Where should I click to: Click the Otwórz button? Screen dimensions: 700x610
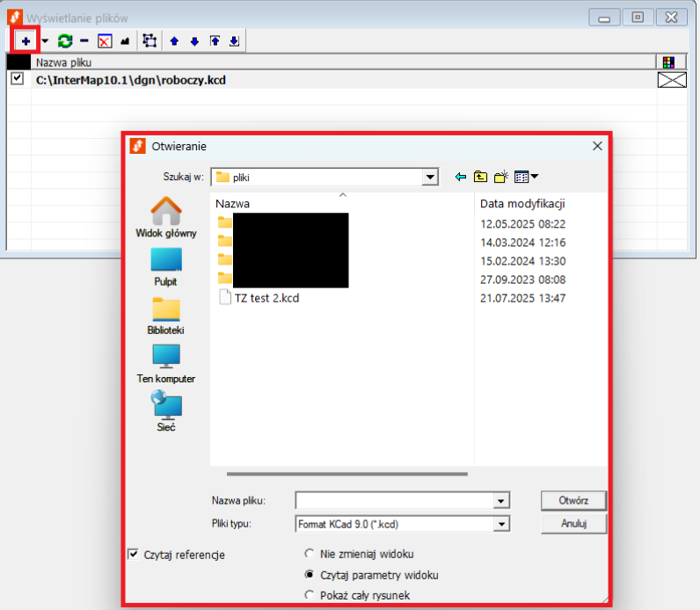(x=573, y=500)
